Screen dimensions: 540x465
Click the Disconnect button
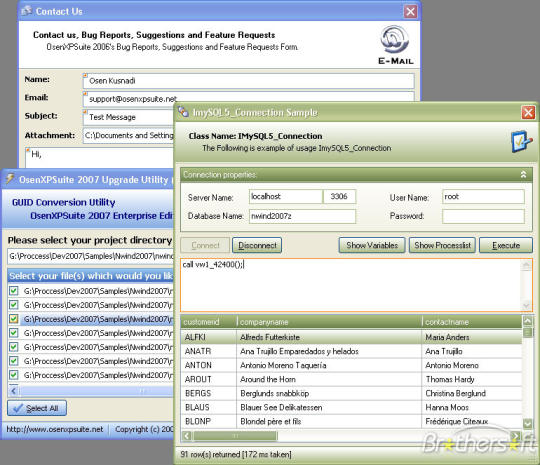tap(257, 245)
